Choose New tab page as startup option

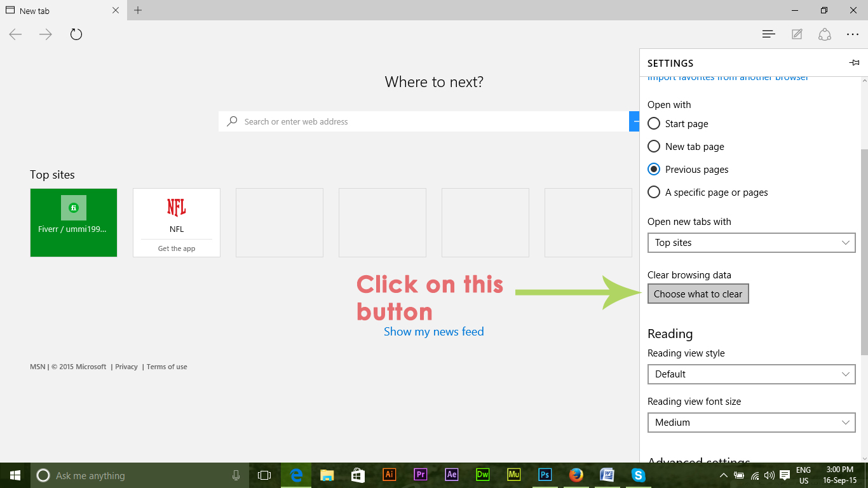coord(654,146)
